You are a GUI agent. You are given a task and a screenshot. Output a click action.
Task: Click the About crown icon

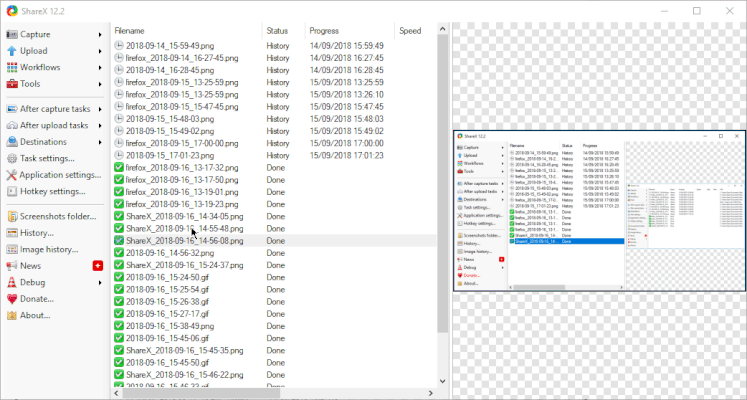tap(12, 315)
